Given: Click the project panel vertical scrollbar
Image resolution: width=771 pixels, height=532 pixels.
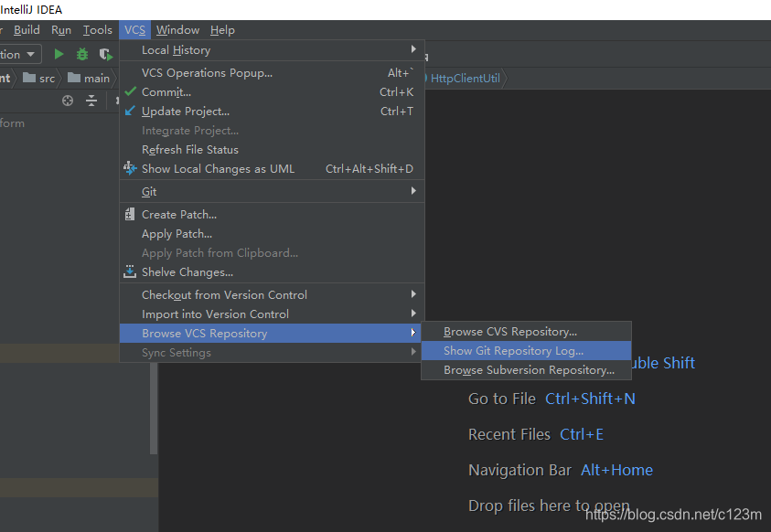Looking at the screenshot, I should [x=154, y=408].
